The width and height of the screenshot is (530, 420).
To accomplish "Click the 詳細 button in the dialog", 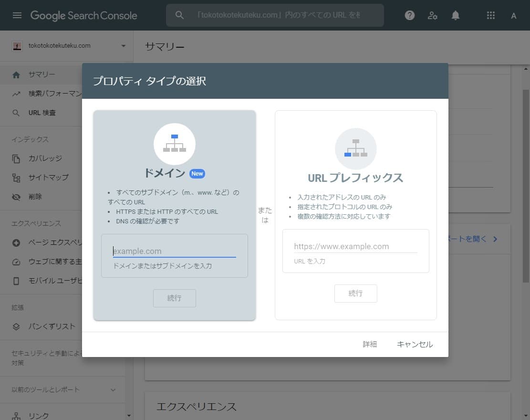I will 370,344.
